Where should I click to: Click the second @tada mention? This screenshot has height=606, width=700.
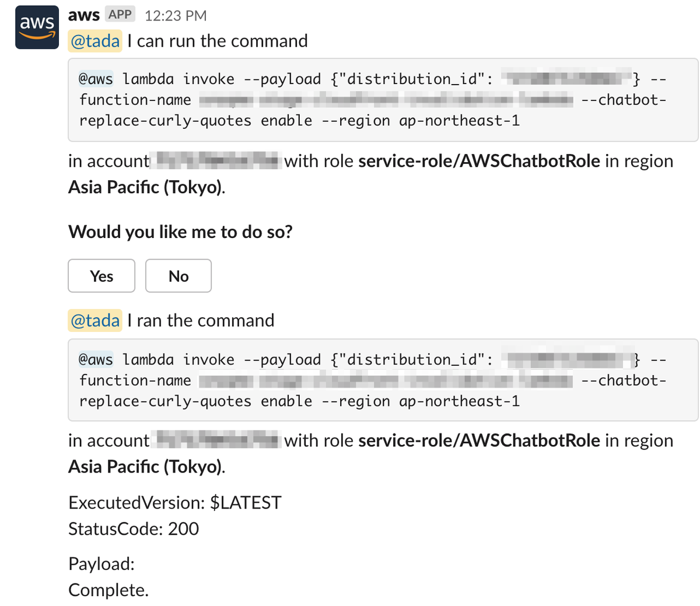(x=95, y=320)
